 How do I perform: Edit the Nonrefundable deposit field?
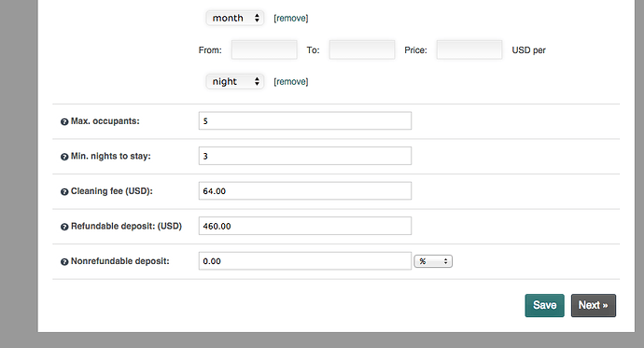305,261
